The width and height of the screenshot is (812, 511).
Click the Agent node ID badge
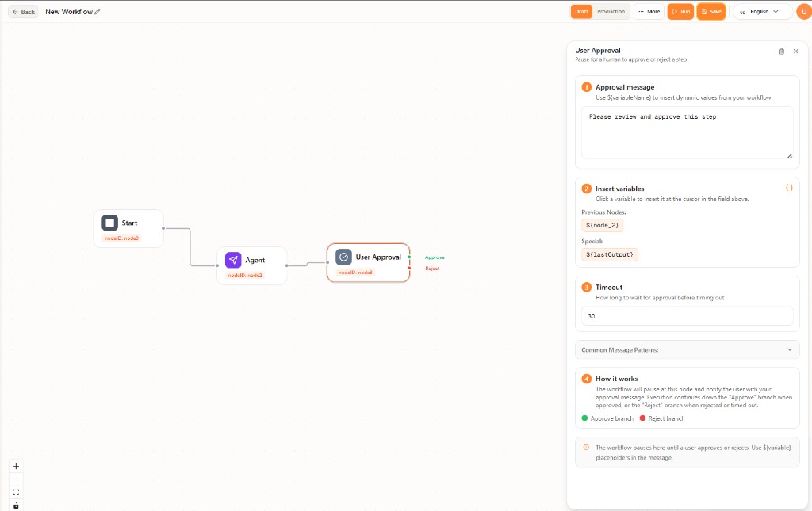pos(245,275)
